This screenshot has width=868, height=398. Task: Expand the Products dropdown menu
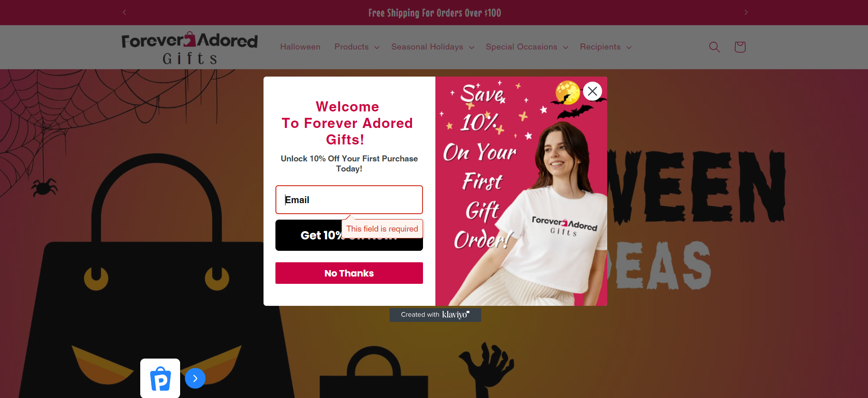coord(357,47)
